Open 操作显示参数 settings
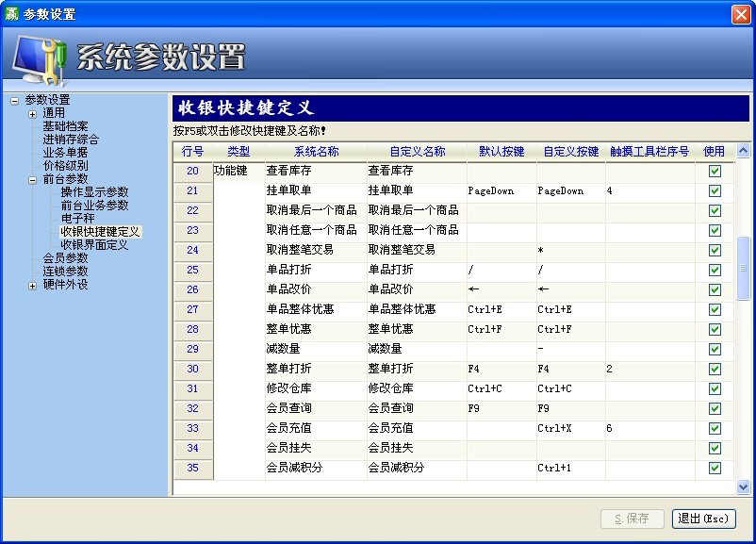 pos(94,192)
